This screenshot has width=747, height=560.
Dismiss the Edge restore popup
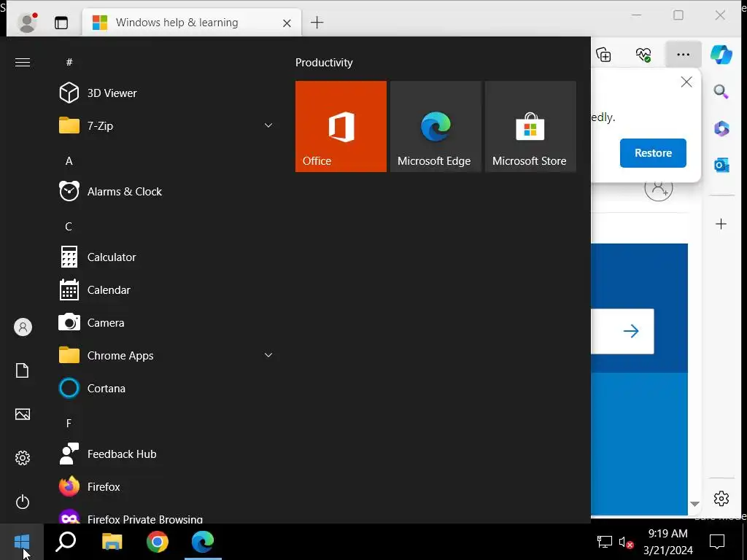[x=686, y=82]
